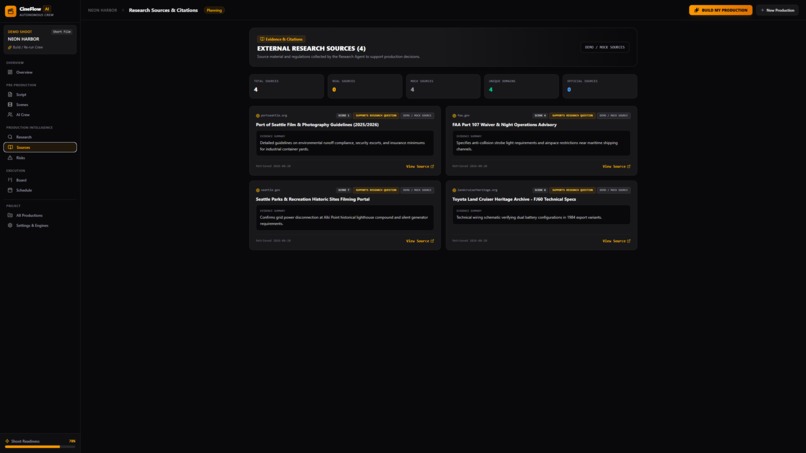Click the globe icon beside portseattle.org
This screenshot has height=453, width=806.
[x=258, y=116]
